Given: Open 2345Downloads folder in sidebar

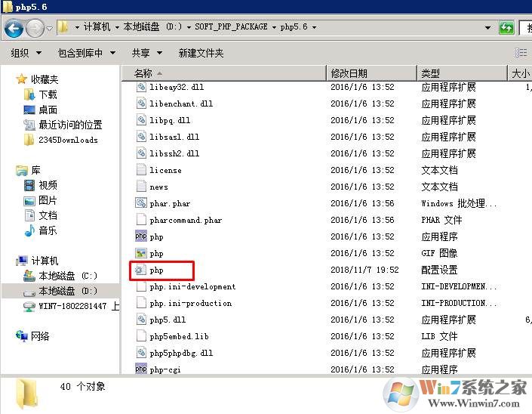Looking at the screenshot, I should point(60,140).
